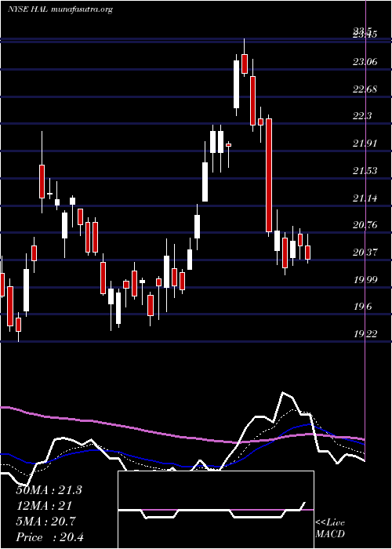Click the 22.68 price axis label
The image size is (392, 549).
[x=365, y=89]
